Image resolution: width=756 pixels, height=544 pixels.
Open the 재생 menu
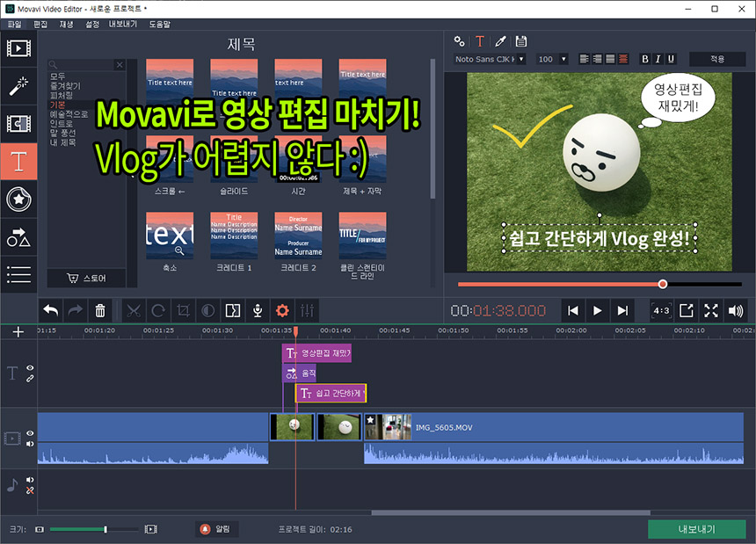67,24
